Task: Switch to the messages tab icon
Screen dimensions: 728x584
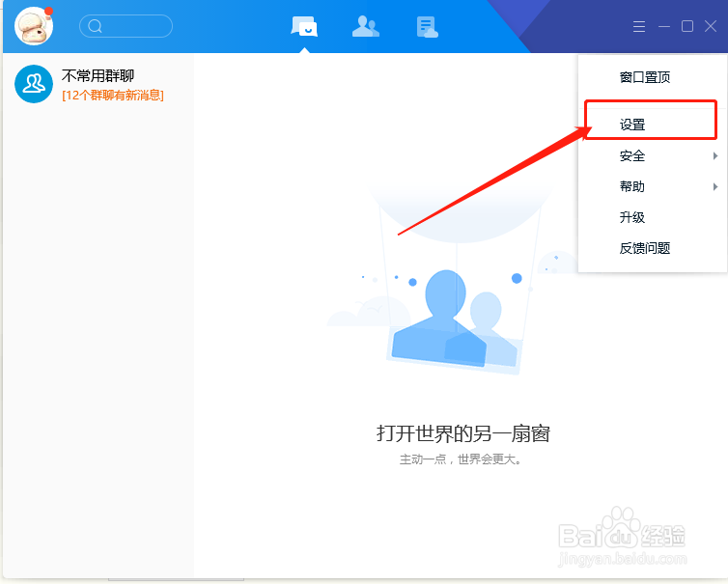Action: click(x=304, y=26)
